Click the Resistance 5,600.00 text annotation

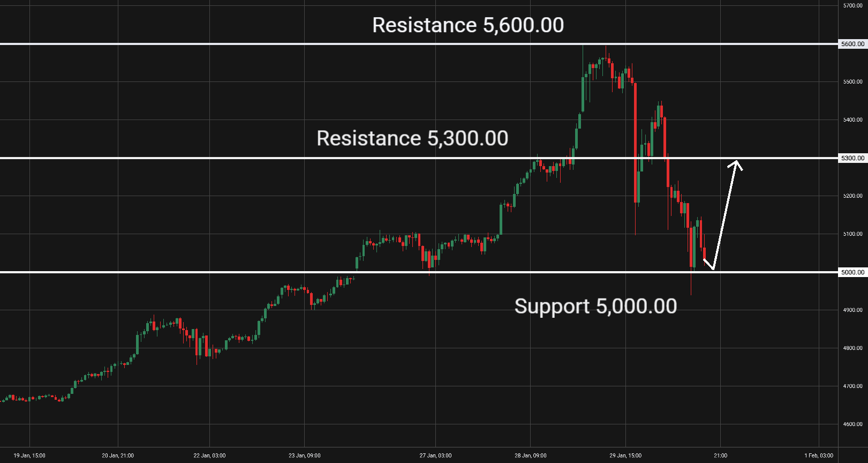[x=468, y=25]
